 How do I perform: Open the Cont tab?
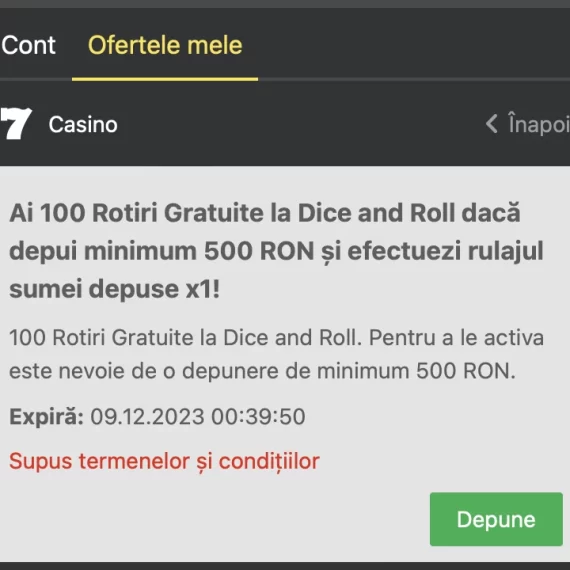[x=28, y=45]
